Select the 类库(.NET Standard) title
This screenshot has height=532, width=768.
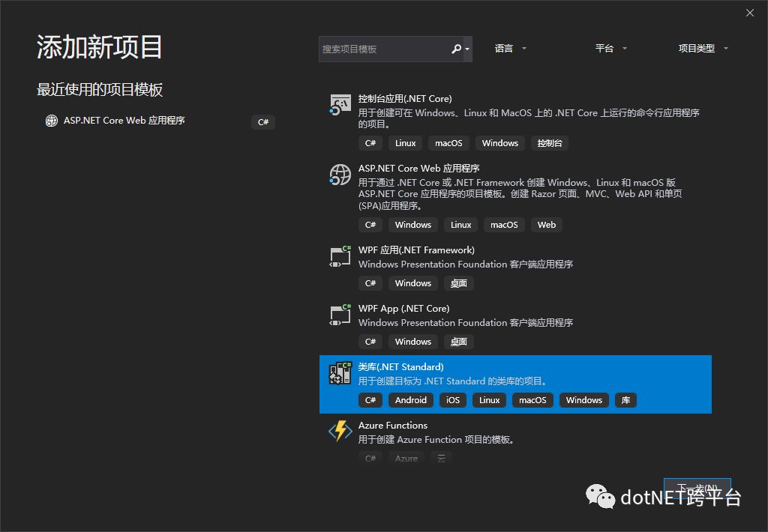click(400, 367)
